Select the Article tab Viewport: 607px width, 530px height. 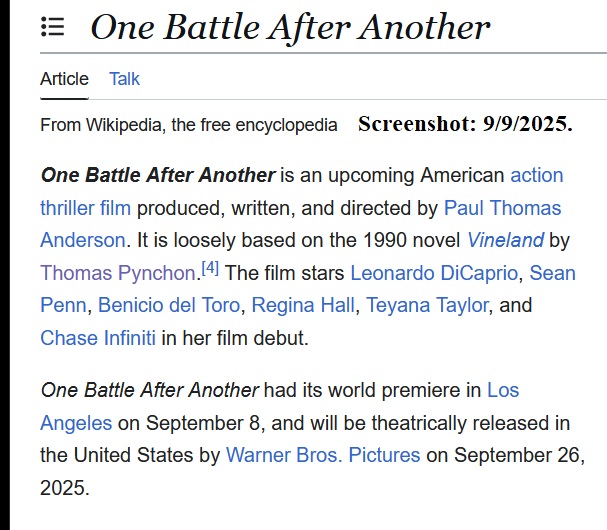pos(64,79)
